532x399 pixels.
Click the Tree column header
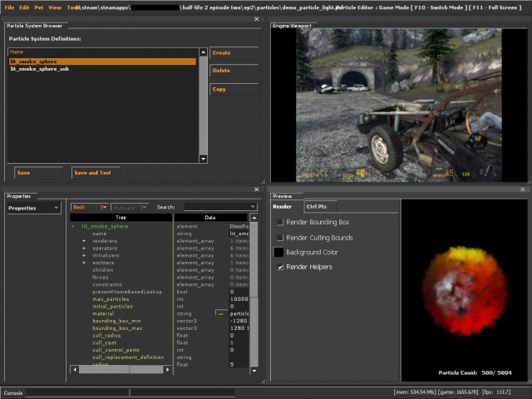pyautogui.click(x=121, y=218)
